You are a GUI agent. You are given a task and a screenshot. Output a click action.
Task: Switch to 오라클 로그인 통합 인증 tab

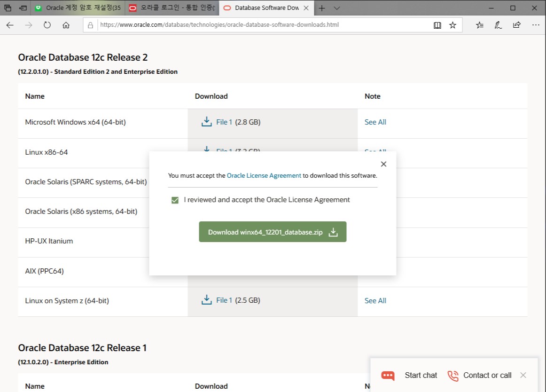click(172, 8)
